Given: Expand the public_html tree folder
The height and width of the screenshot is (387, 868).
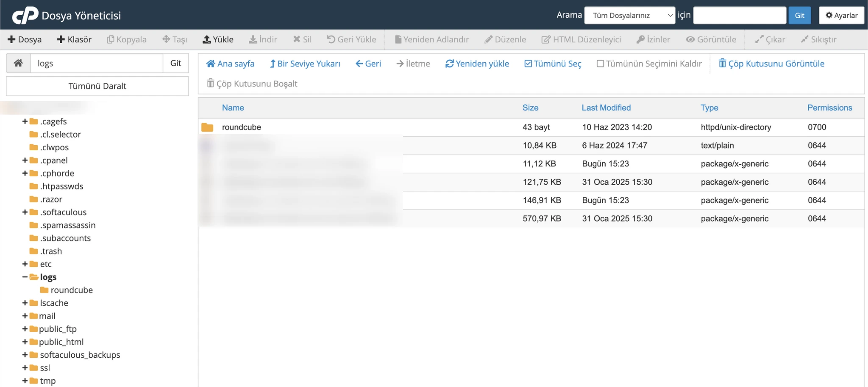Looking at the screenshot, I should [25, 342].
